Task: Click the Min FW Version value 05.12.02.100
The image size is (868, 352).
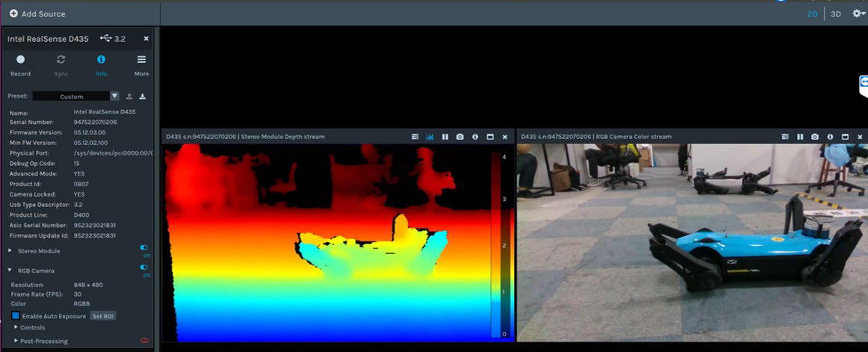Action: tap(91, 143)
